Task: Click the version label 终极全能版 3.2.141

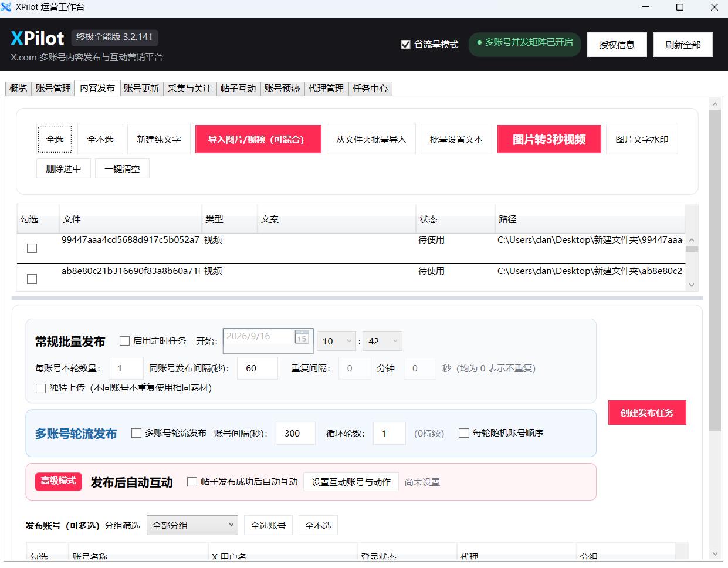Action: coord(114,37)
